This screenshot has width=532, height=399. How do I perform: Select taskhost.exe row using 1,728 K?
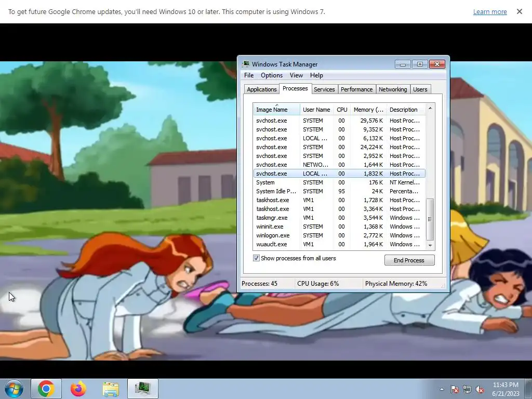tap(339, 200)
